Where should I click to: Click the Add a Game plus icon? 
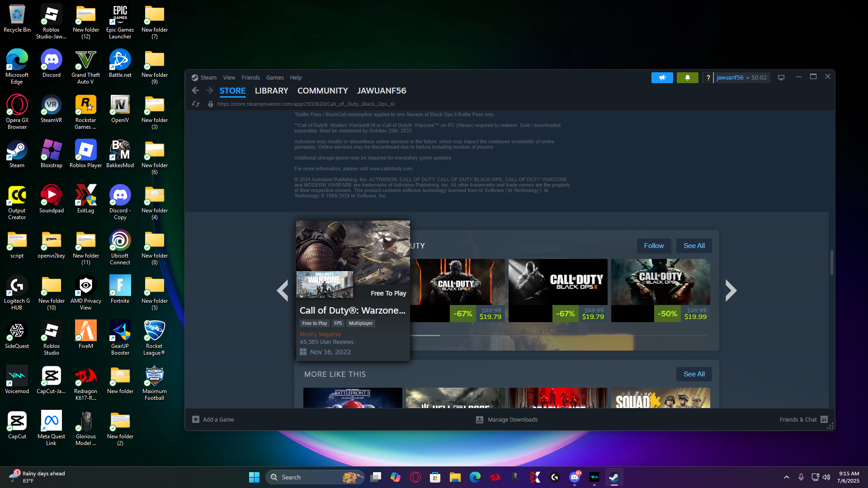pyautogui.click(x=196, y=419)
